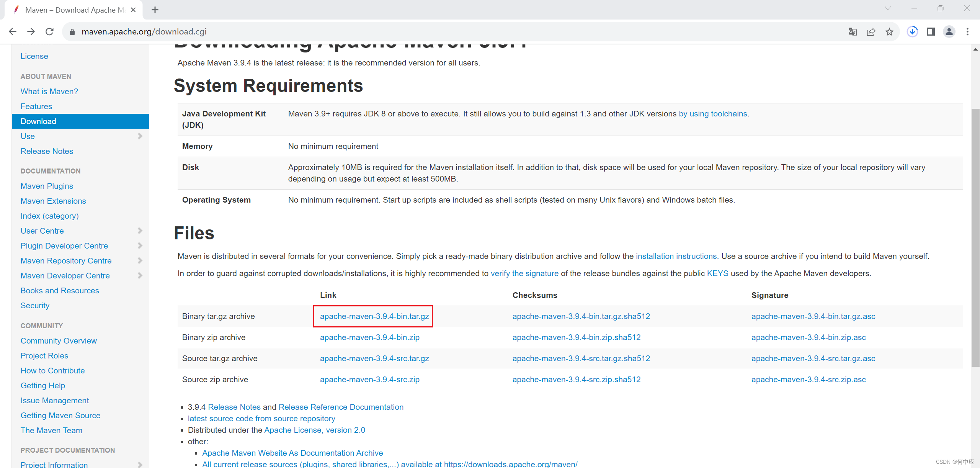Open What is Maven? in sidebar
The width and height of the screenshot is (980, 468).
click(49, 92)
